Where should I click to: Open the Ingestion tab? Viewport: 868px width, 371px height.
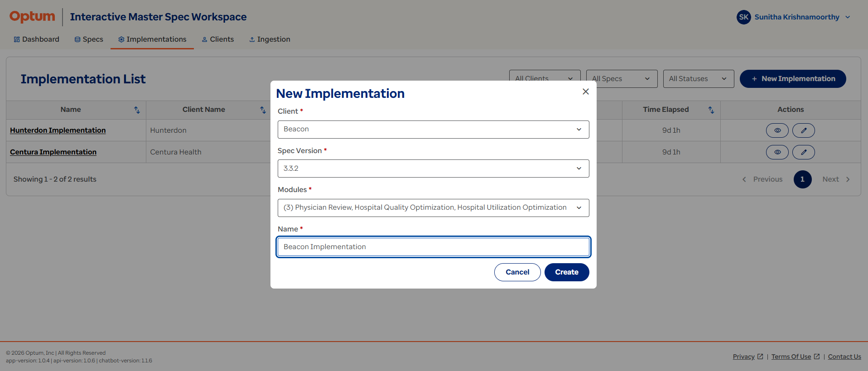270,39
